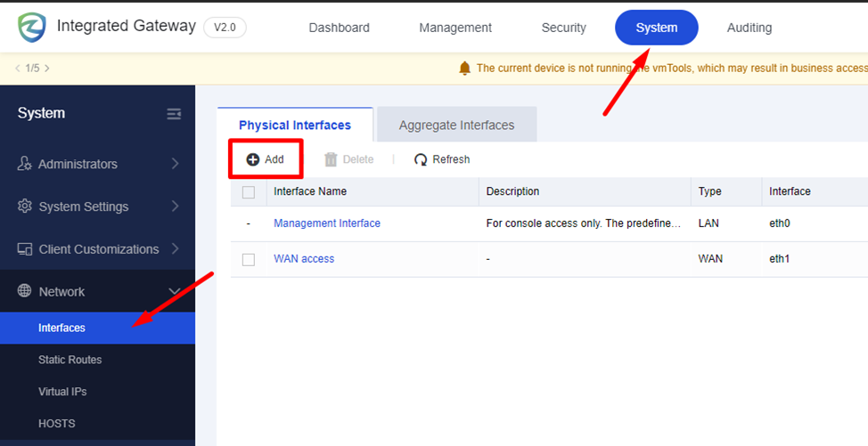Click the System Settings gear icon
This screenshot has height=446, width=868.
(24, 207)
